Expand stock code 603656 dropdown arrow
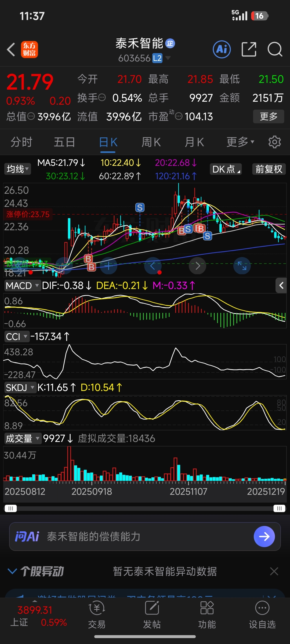290x644 pixels. (x=168, y=58)
